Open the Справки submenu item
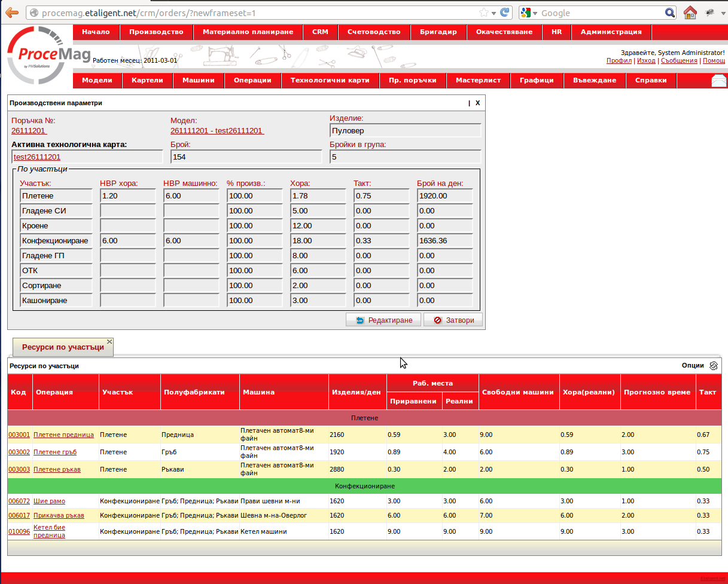 pos(651,80)
